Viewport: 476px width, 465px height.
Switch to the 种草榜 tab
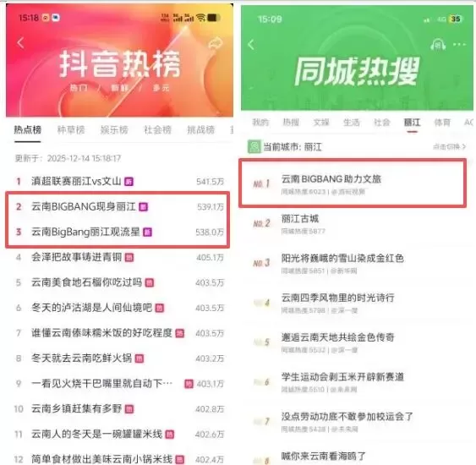click(71, 130)
